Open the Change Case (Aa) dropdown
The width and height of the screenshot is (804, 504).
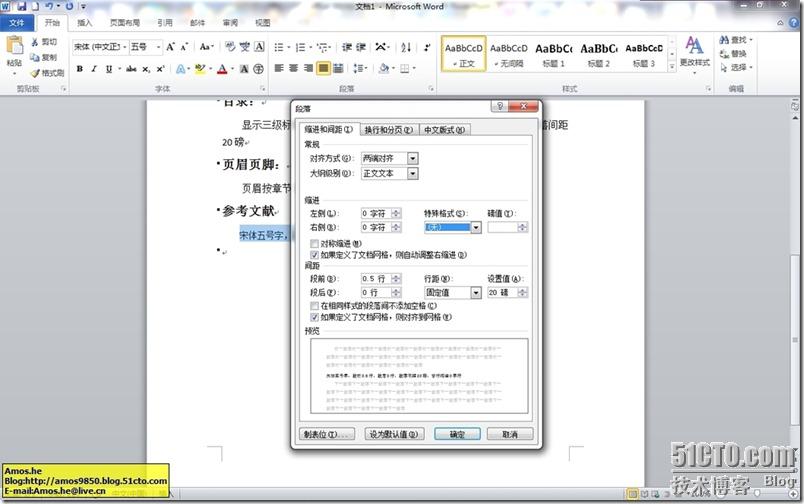pyautogui.click(x=206, y=47)
